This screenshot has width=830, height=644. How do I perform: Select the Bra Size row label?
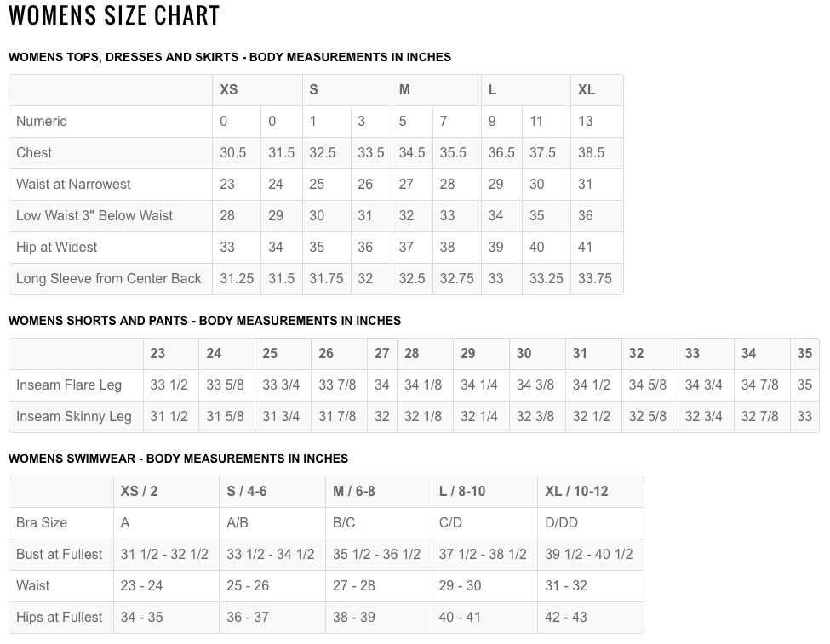click(42, 523)
